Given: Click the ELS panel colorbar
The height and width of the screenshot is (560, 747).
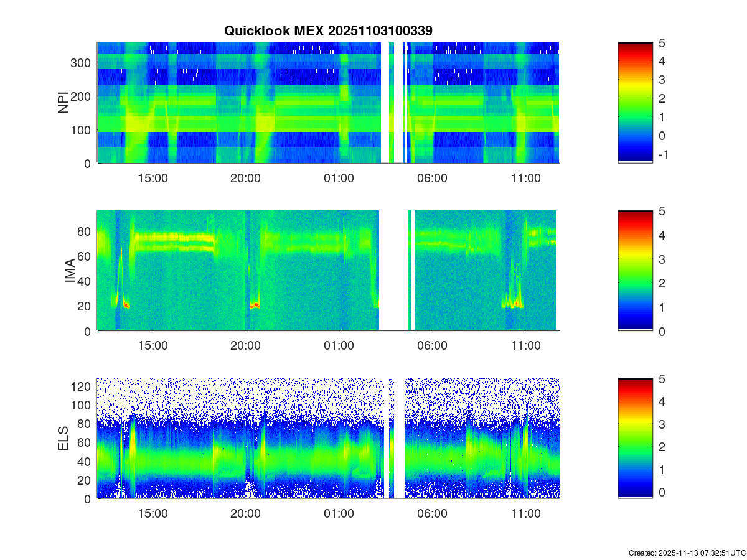Looking at the screenshot, I should pos(635,439).
